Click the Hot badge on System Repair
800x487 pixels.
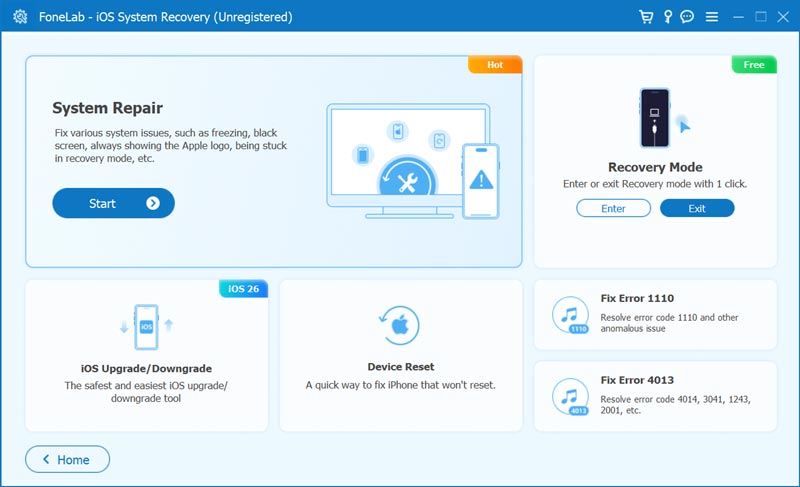point(495,65)
